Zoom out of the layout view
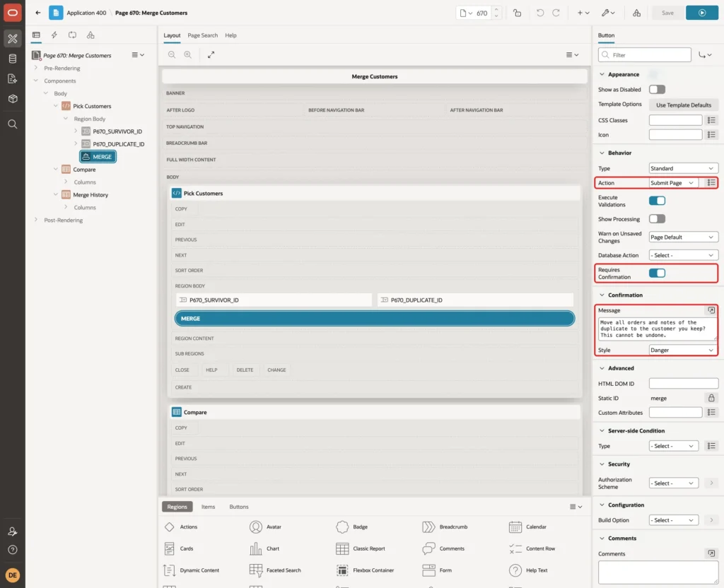The width and height of the screenshot is (724, 588). point(172,54)
